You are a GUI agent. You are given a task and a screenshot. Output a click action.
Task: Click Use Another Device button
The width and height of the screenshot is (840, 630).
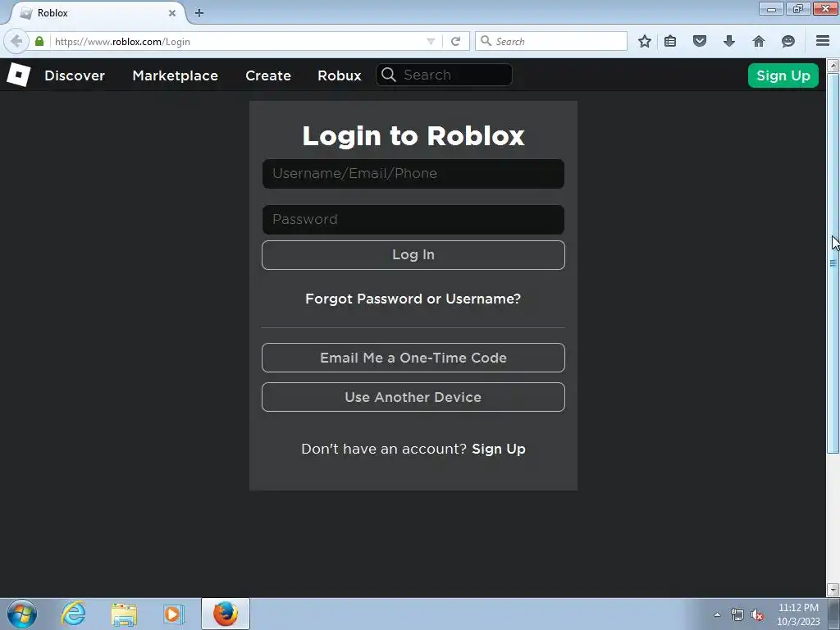point(413,397)
